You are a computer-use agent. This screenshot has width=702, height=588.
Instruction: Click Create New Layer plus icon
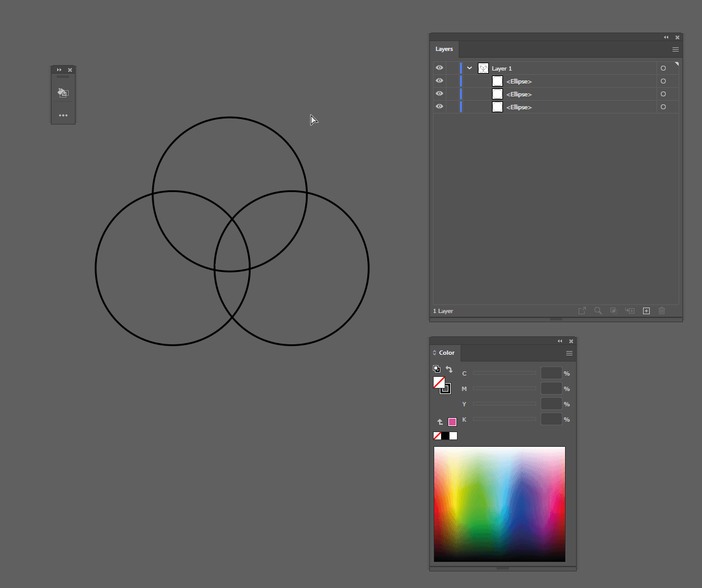point(646,311)
